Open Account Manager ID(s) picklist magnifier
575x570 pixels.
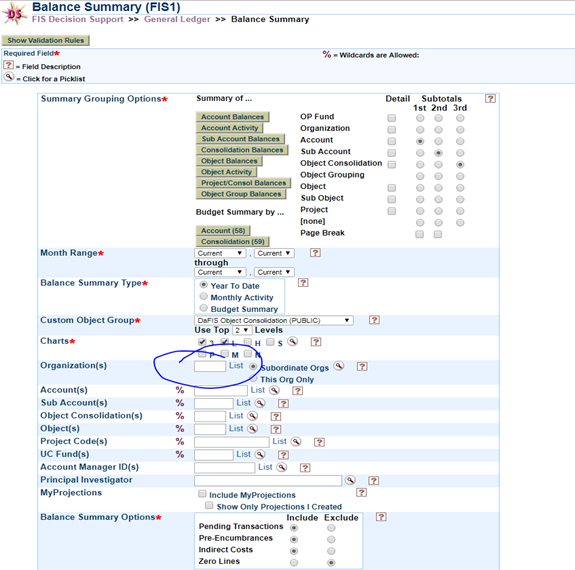tap(281, 467)
